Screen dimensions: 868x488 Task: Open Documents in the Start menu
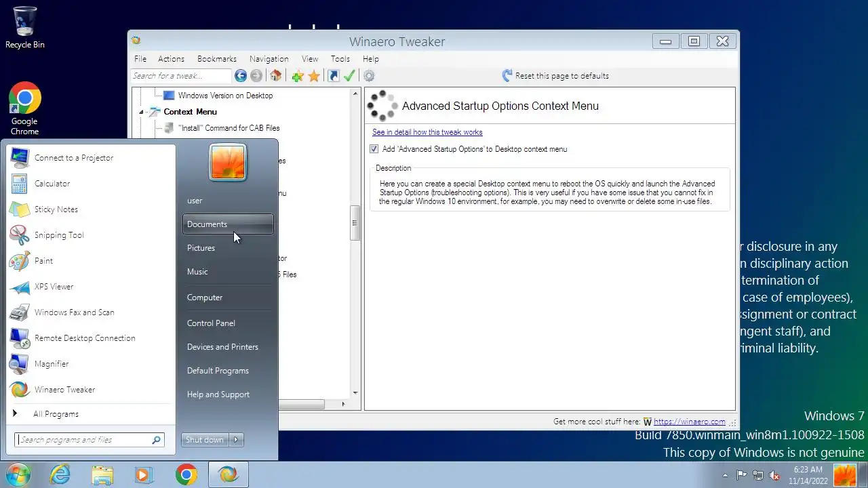click(228, 224)
